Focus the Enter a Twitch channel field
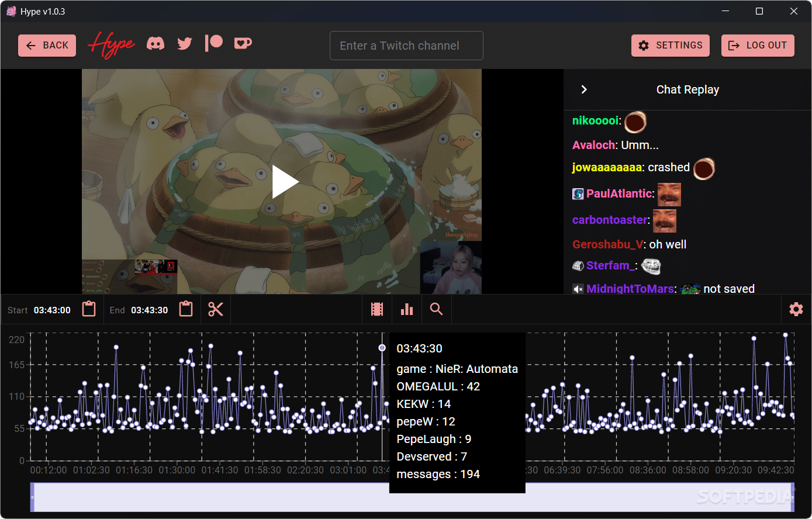The image size is (812, 519). (406, 46)
